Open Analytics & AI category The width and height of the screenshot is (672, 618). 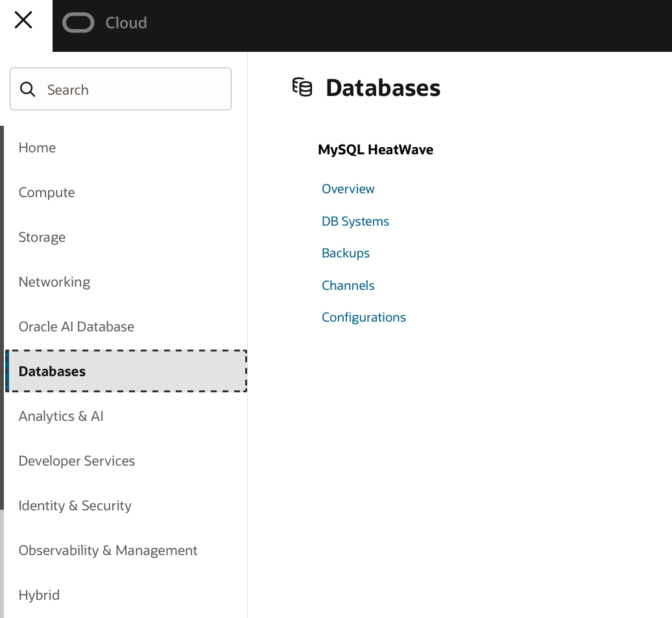point(61,416)
